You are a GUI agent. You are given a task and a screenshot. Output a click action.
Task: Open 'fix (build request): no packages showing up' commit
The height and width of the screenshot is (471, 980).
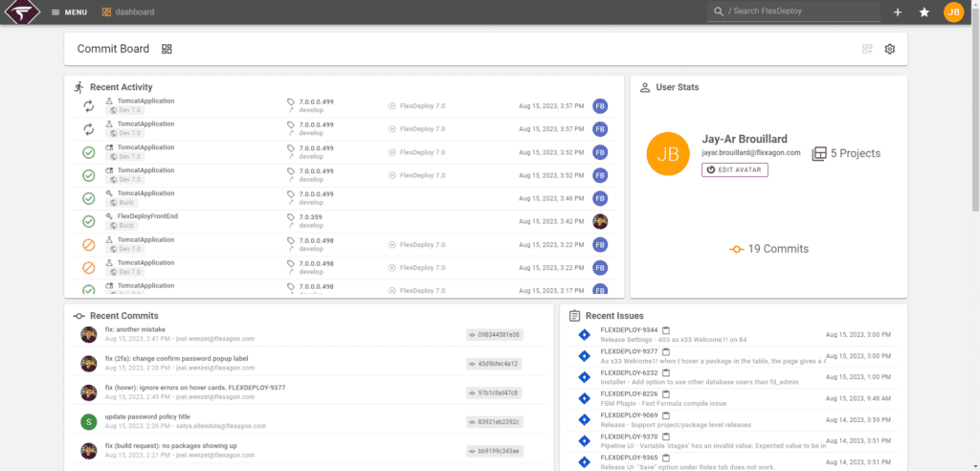coord(170,445)
